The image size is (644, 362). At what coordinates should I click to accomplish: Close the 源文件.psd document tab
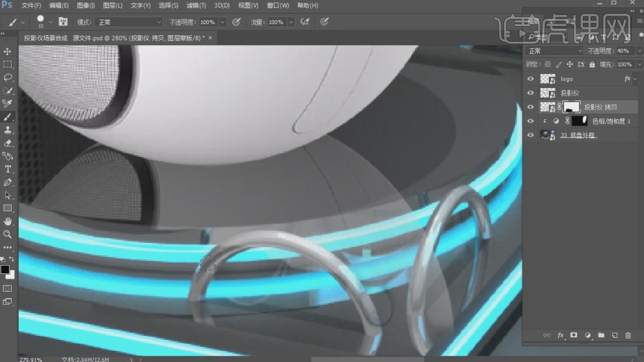210,38
